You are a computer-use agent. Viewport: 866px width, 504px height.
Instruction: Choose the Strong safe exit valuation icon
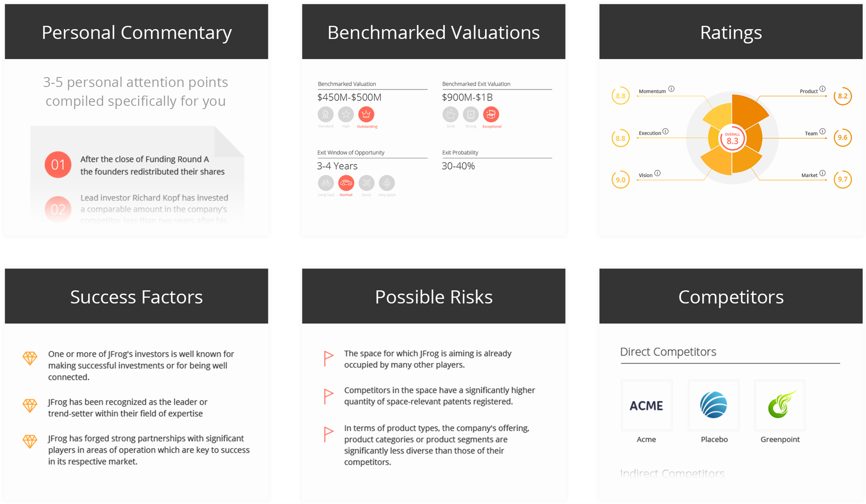tap(471, 115)
